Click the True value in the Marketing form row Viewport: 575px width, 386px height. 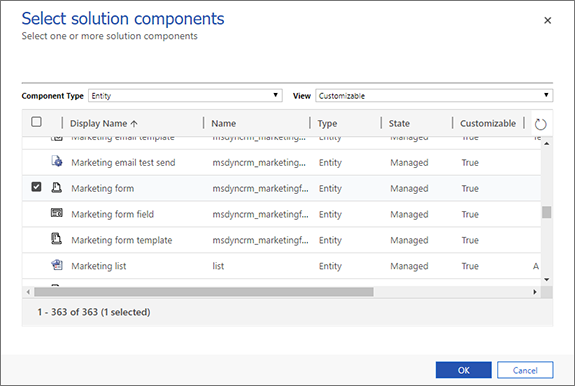point(470,188)
